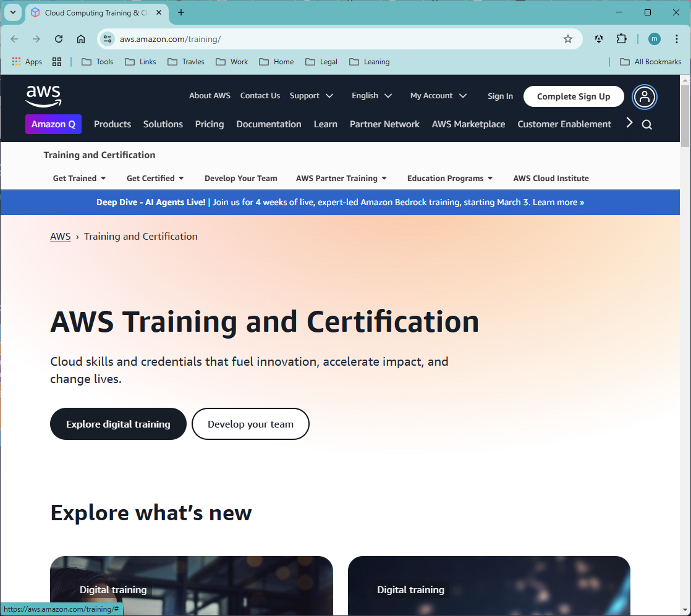The height and width of the screenshot is (616, 691).
Task: Click the Complete Sign Up button
Action: point(574,96)
